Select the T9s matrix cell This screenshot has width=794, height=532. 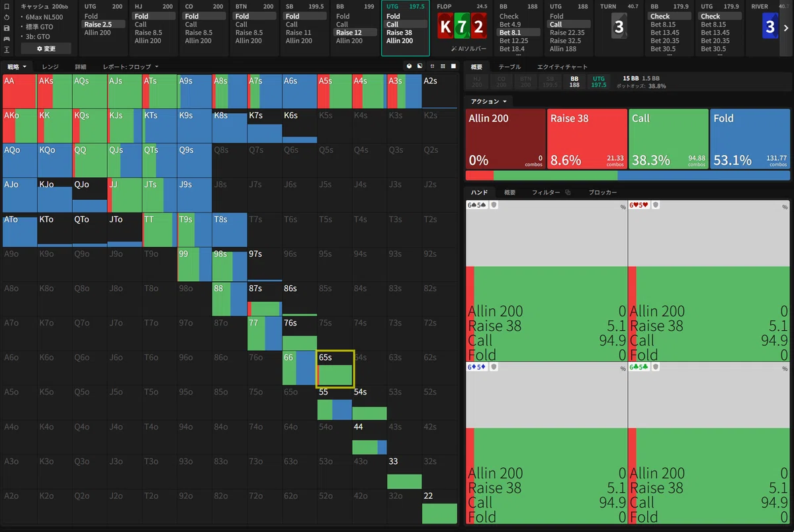click(195, 230)
